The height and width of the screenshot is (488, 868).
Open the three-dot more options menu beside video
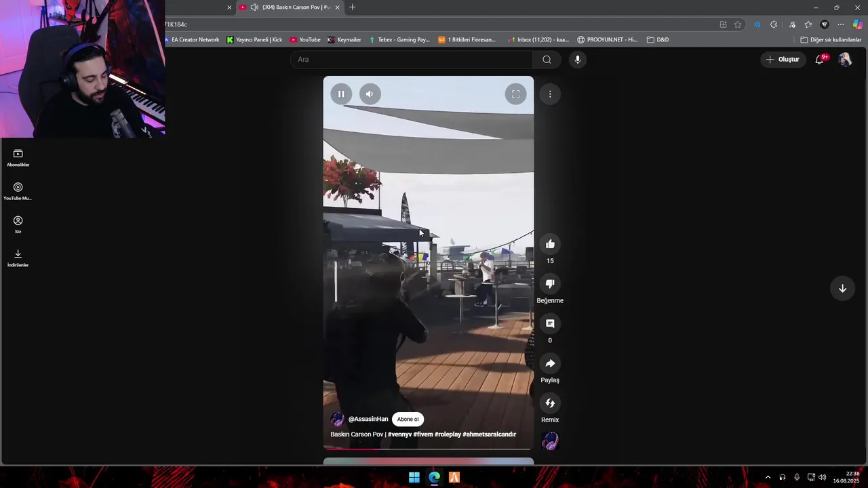tap(550, 94)
